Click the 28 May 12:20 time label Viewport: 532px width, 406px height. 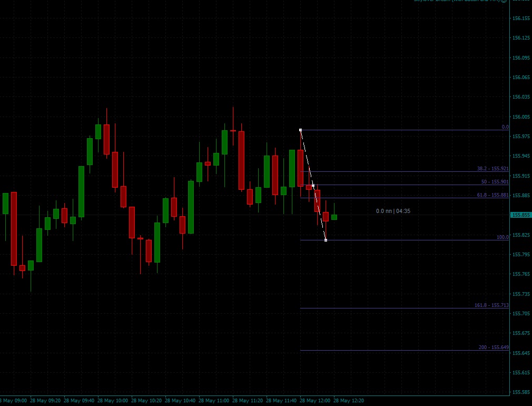[349, 401]
